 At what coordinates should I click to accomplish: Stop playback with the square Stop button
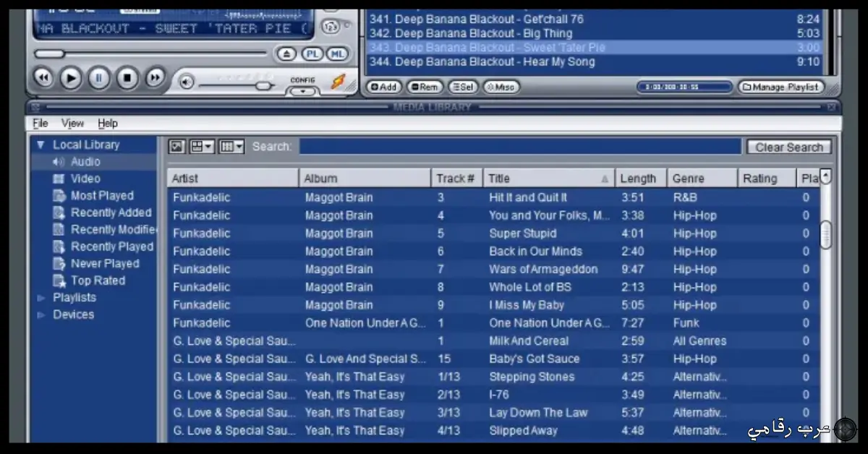pyautogui.click(x=127, y=77)
